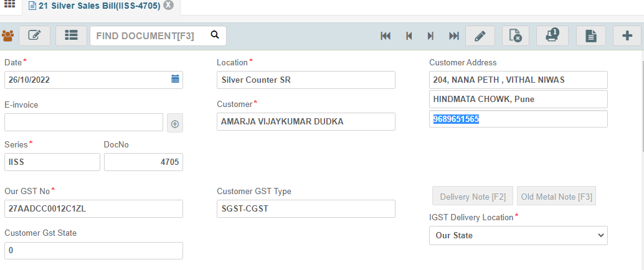Viewport: 644px width, 270px height.
Task: Jump to the last document record
Action: pos(454,36)
